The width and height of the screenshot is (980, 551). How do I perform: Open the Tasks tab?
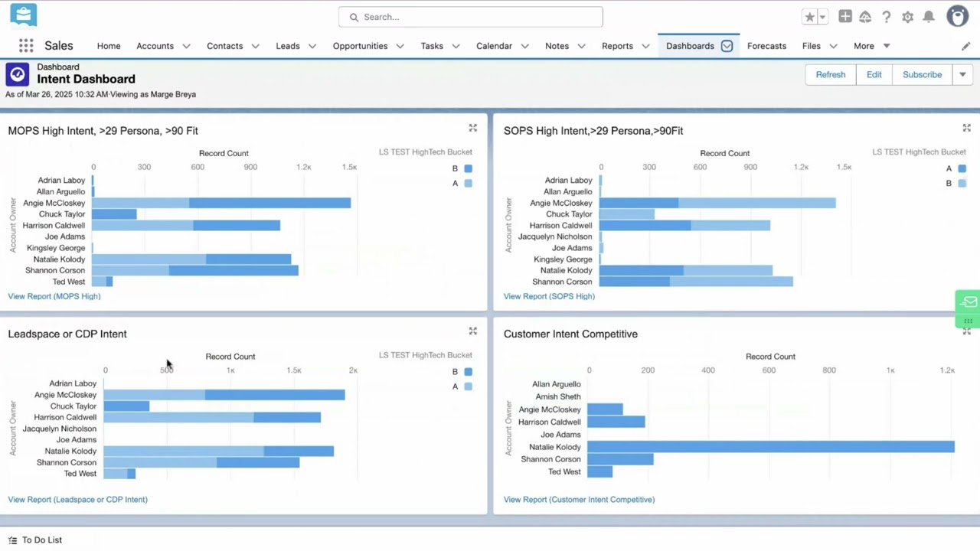tap(432, 46)
